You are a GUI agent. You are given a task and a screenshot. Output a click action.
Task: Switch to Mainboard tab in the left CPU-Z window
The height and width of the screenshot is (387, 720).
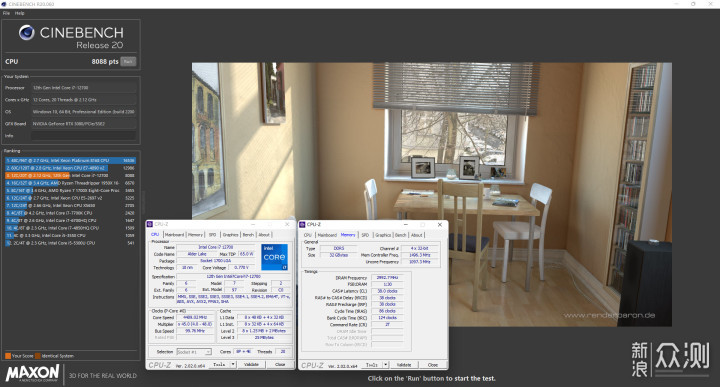click(174, 235)
